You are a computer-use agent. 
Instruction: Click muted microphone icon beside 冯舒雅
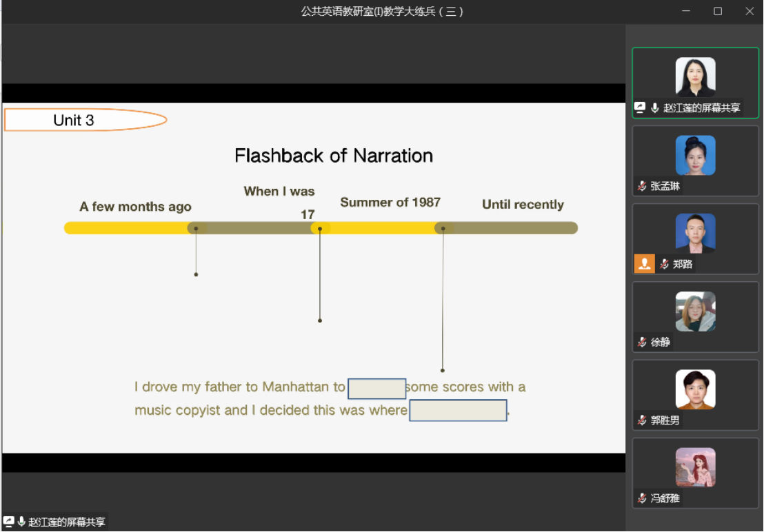pyautogui.click(x=642, y=498)
